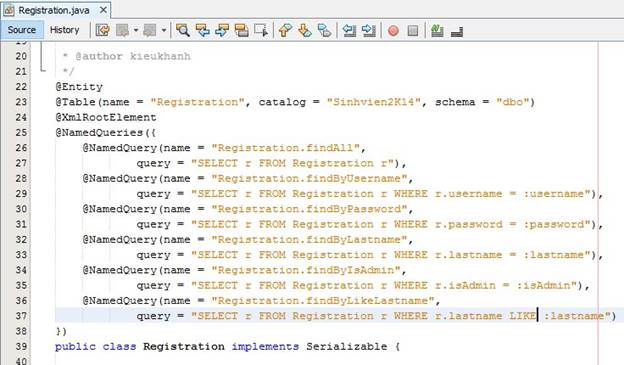The image size is (624, 365).
Task: Click the Back navigation toolbar icon
Action: (x=123, y=30)
